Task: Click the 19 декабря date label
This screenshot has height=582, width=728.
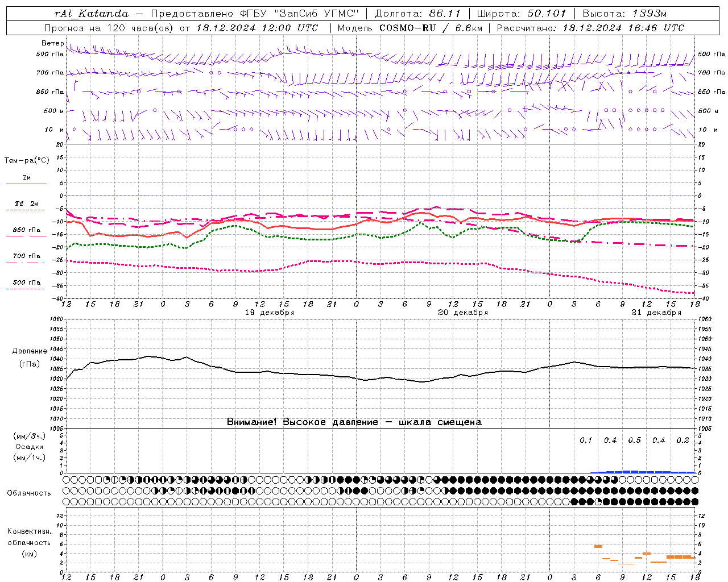Action: pyautogui.click(x=270, y=313)
